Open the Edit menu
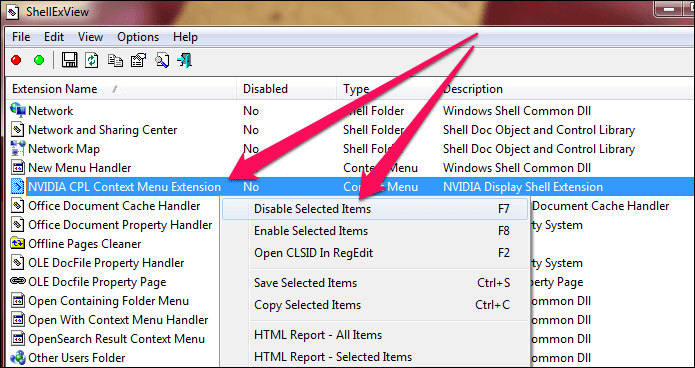The height and width of the screenshot is (368, 695). (54, 37)
